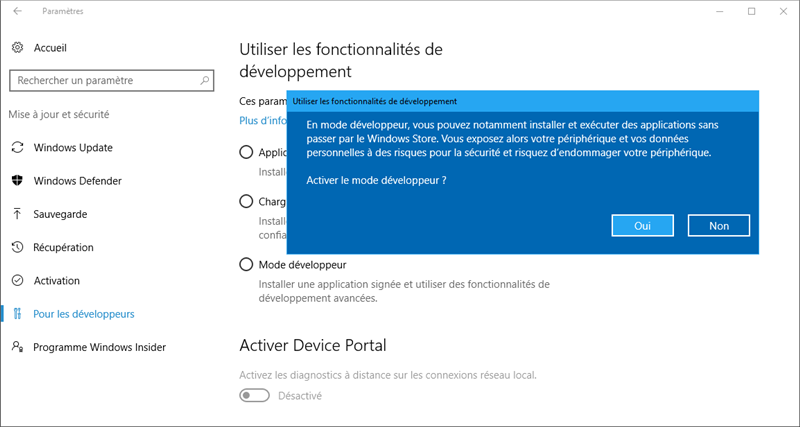This screenshot has height=427, width=800.
Task: Click the Récupération history icon
Action: coord(17,247)
